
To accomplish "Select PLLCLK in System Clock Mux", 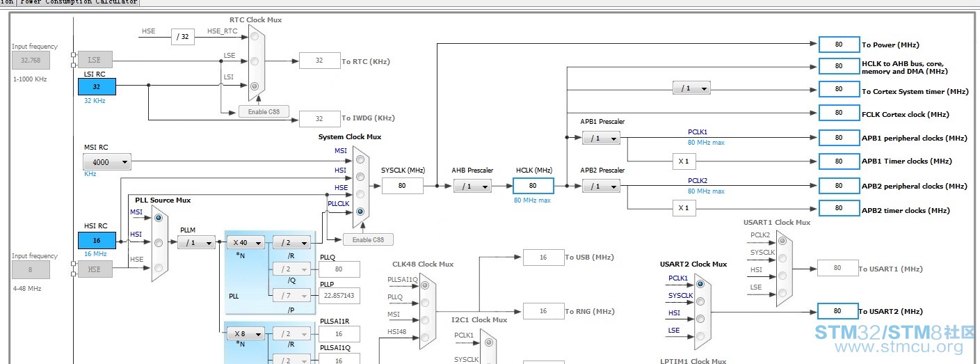I will pyautogui.click(x=360, y=211).
